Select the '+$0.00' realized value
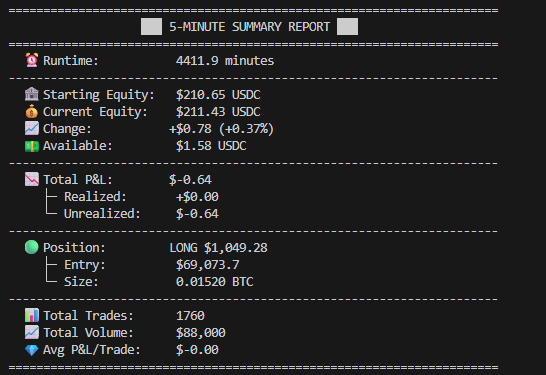Image resolution: width=546 pixels, height=375 pixels. (x=197, y=197)
